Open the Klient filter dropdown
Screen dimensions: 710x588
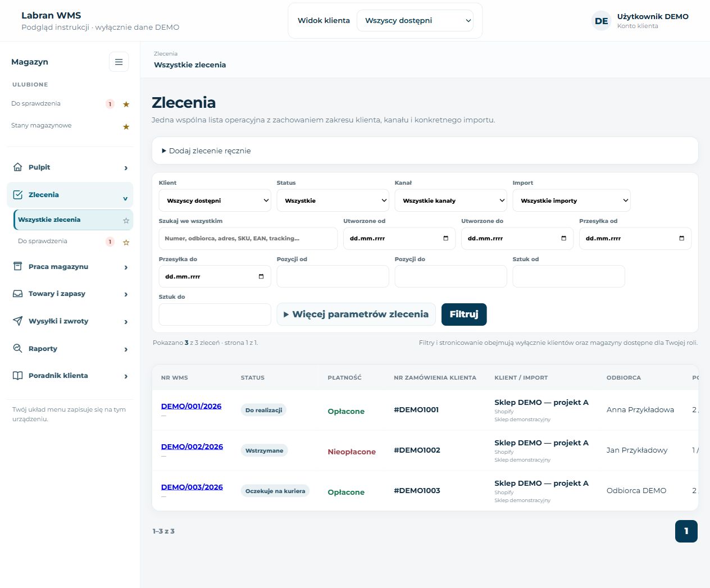tap(215, 200)
